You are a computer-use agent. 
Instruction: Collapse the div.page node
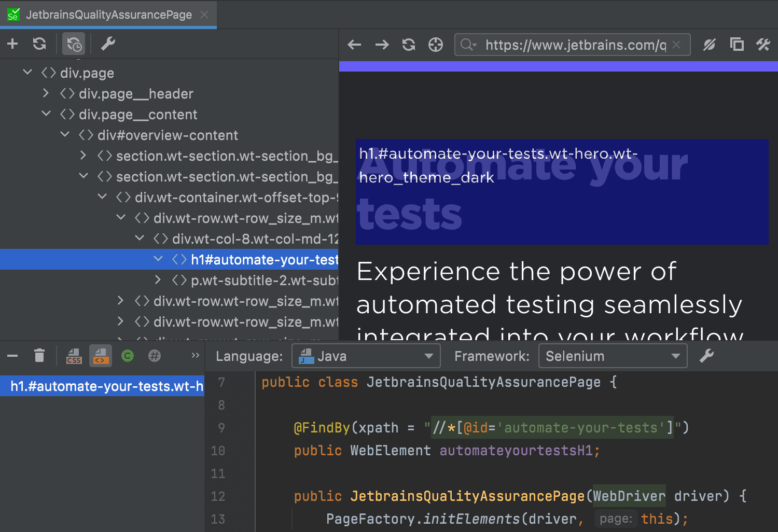[27, 73]
